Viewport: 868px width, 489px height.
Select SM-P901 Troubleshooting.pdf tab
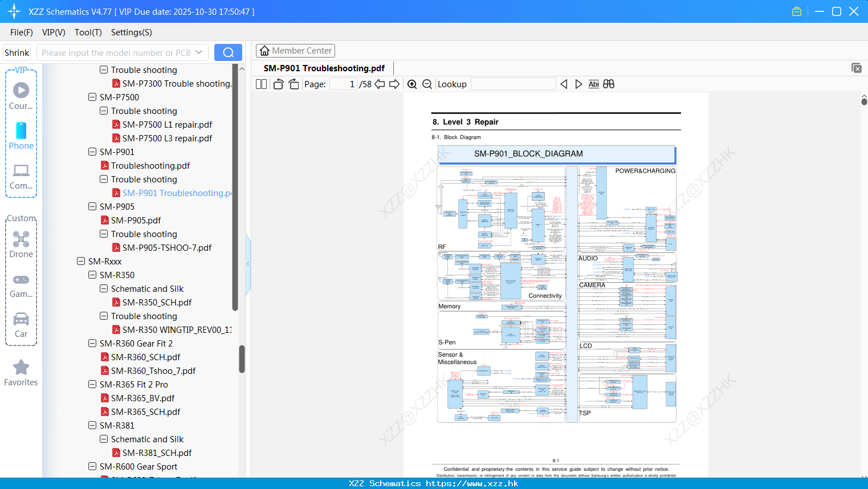pyautogui.click(x=324, y=68)
